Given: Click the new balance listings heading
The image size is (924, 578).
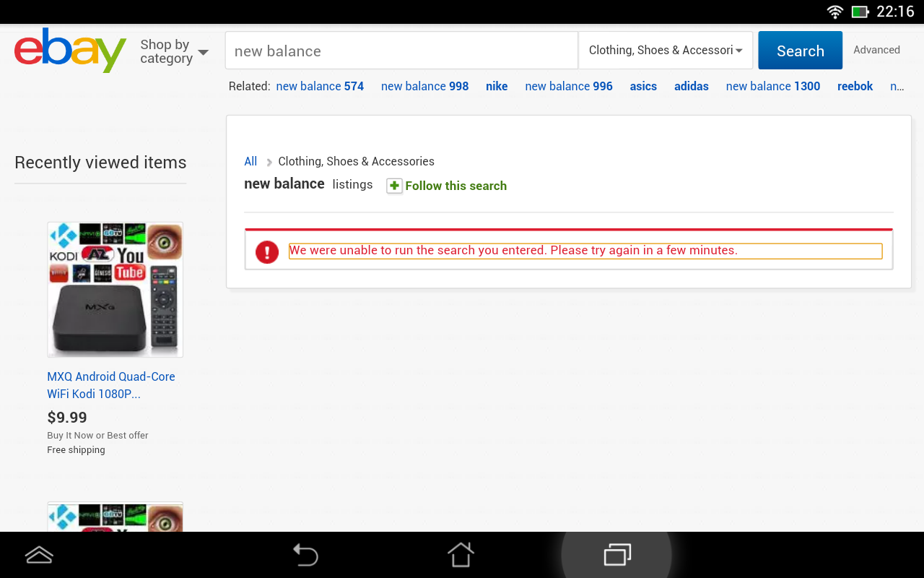Looking at the screenshot, I should point(308,184).
